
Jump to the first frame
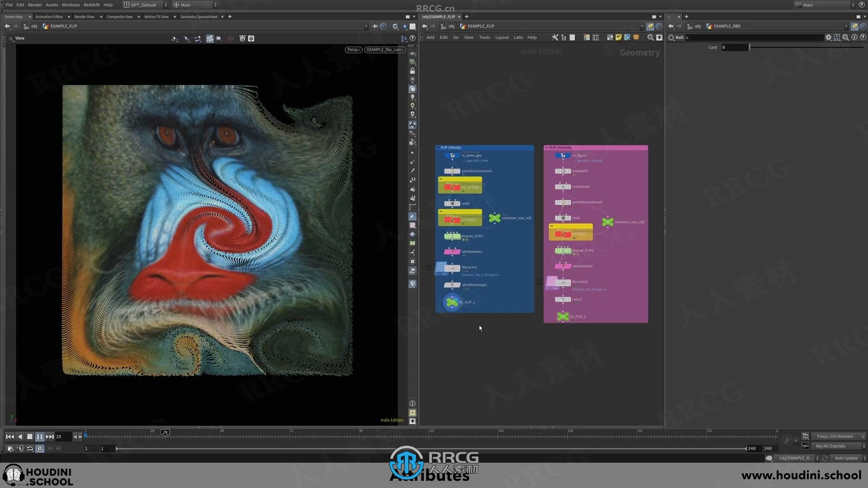coord(9,436)
